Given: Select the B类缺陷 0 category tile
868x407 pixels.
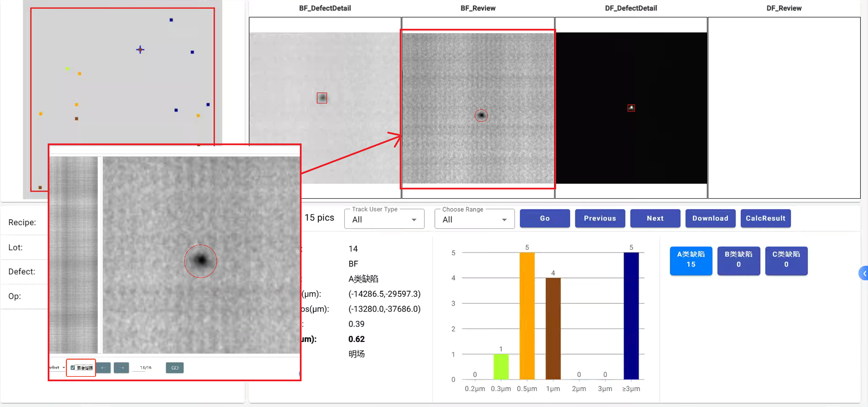Looking at the screenshot, I should (x=738, y=260).
